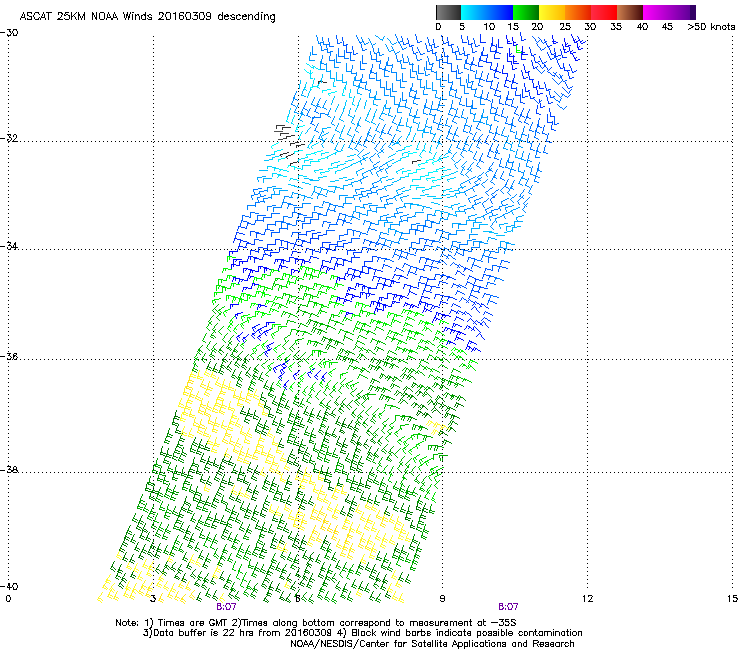Click the latitude label '-40'
Image resolution: width=740 pixels, height=650 pixels.
[x=9, y=586]
